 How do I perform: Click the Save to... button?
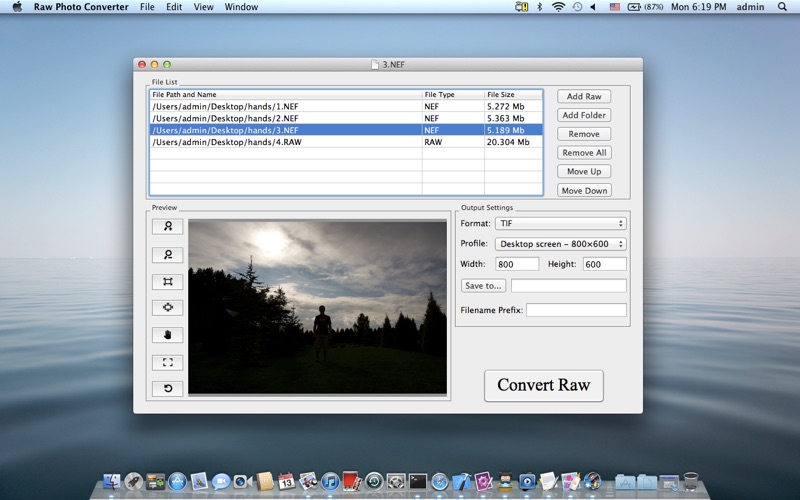[483, 286]
